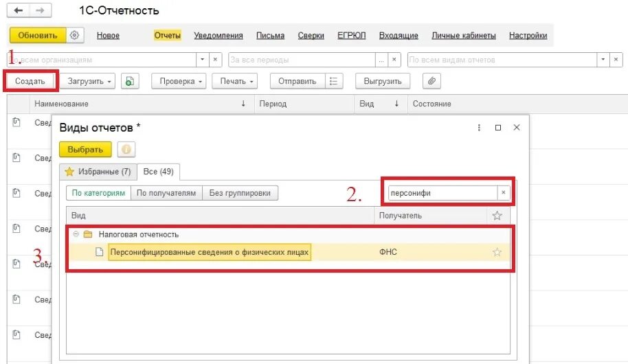Open the Письма section
Screen dimensions: 628x364
pyautogui.click(x=270, y=36)
